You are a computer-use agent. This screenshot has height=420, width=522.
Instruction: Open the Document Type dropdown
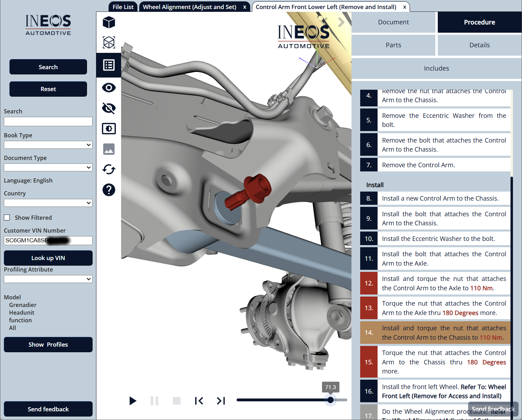(x=48, y=168)
